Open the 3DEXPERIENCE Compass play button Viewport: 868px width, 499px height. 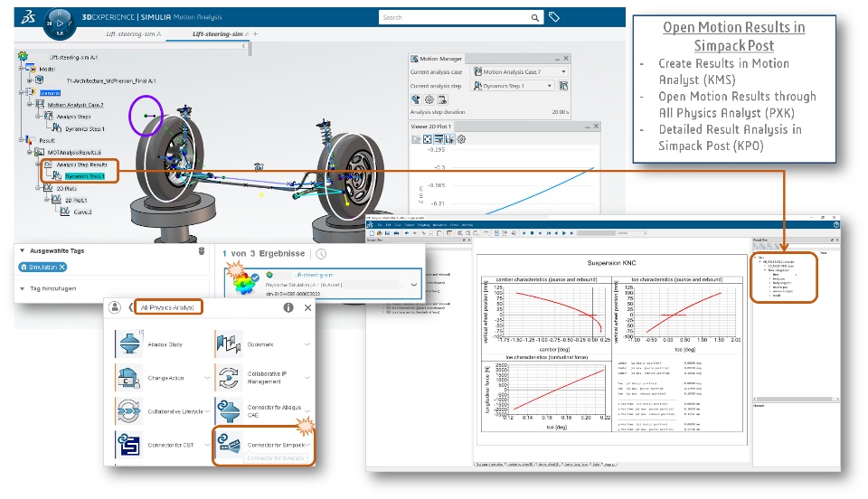pyautogui.click(x=60, y=24)
